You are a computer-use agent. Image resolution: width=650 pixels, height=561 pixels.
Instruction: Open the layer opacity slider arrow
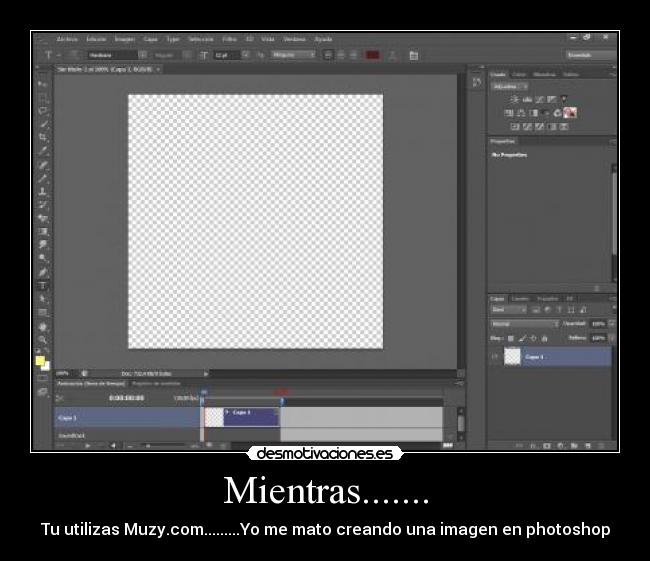[612, 324]
